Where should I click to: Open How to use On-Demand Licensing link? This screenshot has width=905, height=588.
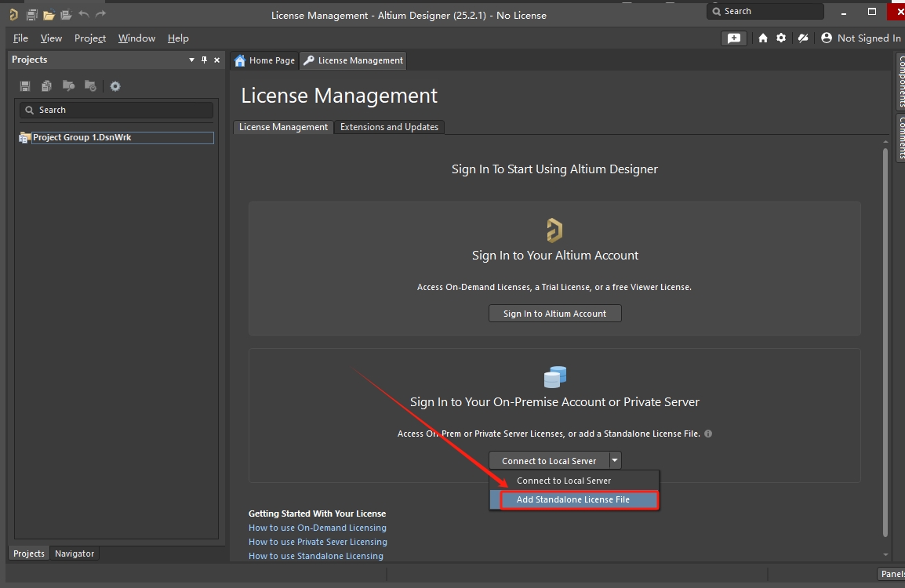tap(318, 528)
